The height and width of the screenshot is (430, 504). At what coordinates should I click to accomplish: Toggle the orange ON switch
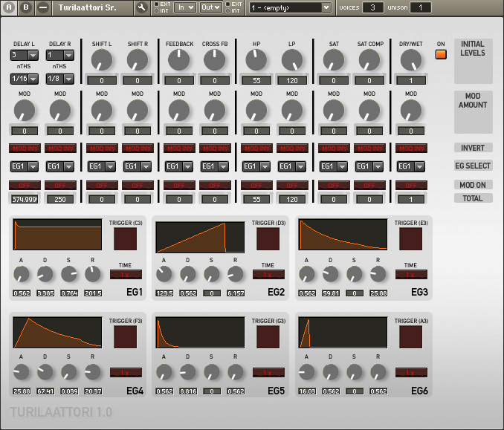tap(441, 55)
